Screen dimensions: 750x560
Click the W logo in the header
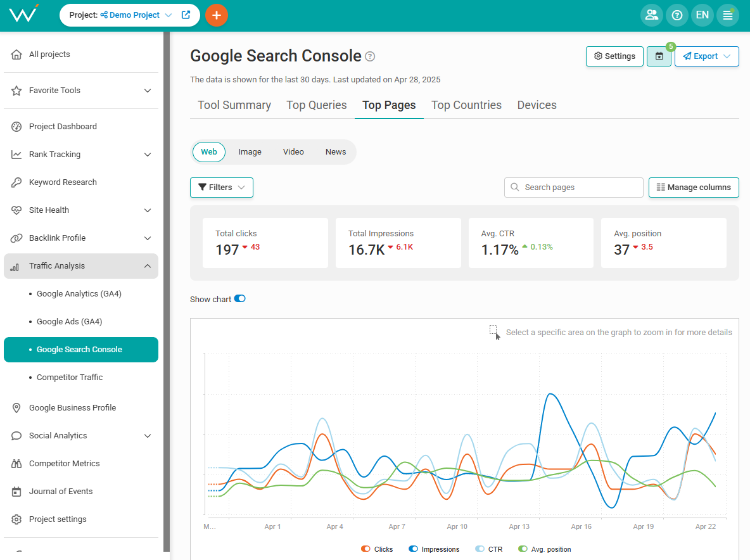(23, 15)
